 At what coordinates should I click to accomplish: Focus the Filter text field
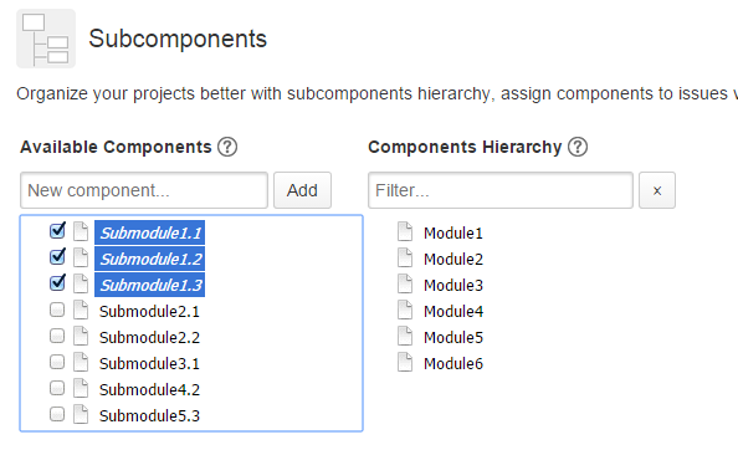pos(500,190)
